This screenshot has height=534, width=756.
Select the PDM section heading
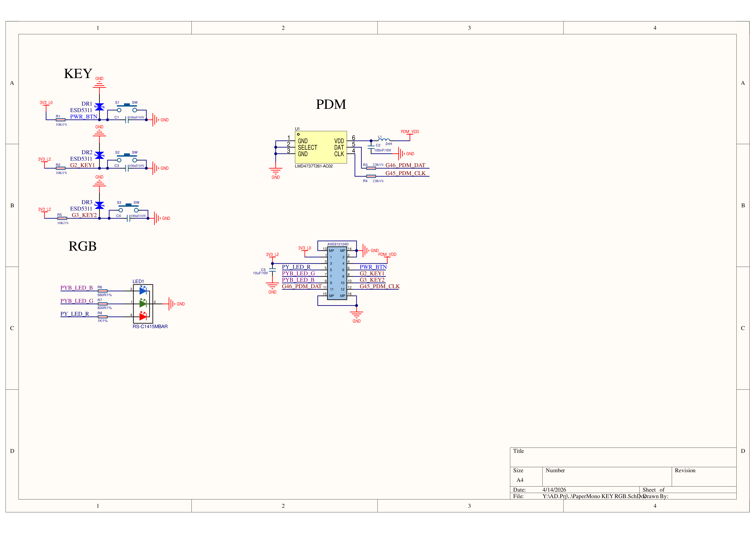[x=331, y=104]
